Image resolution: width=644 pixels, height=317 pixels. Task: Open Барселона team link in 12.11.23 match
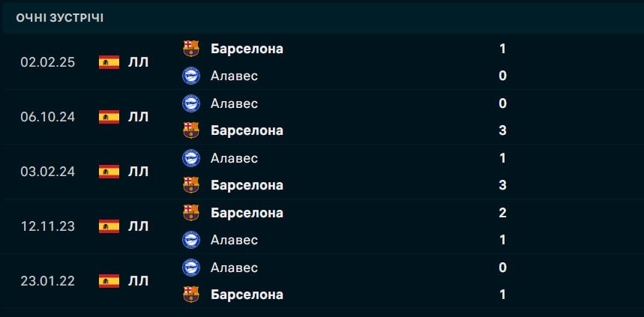click(247, 213)
